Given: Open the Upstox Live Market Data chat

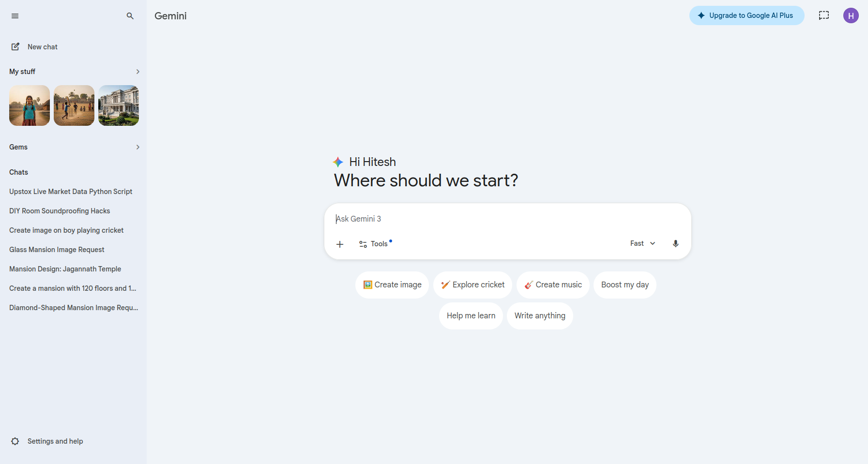Looking at the screenshot, I should 71,192.
